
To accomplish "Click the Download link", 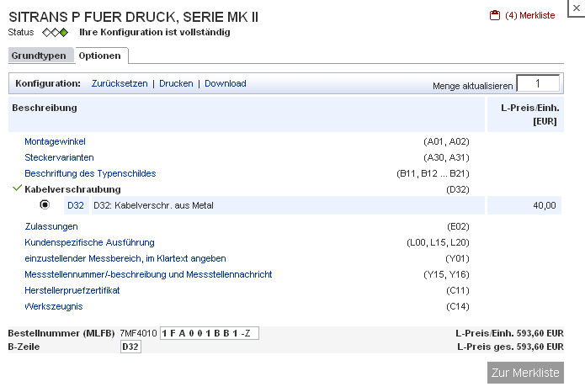I will click(x=226, y=83).
